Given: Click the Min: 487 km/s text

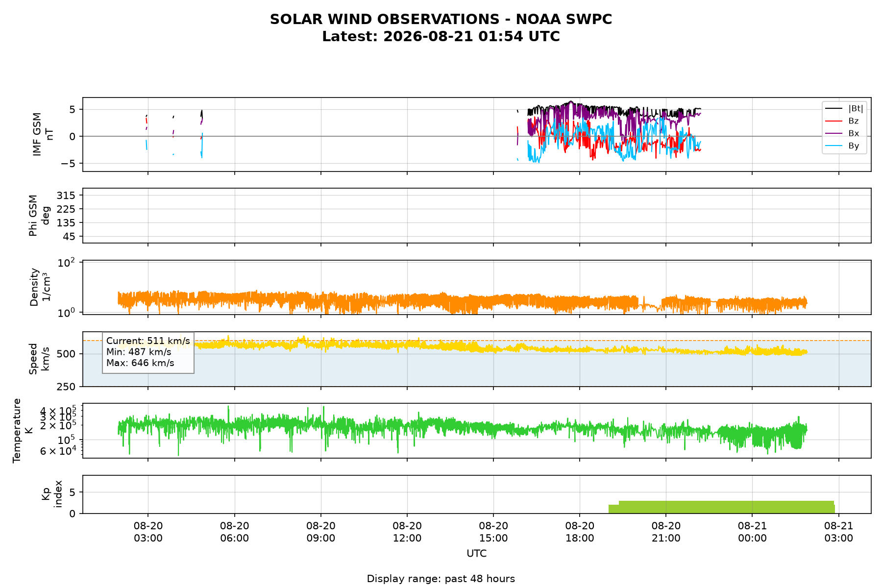Looking at the screenshot, I should (x=139, y=352).
